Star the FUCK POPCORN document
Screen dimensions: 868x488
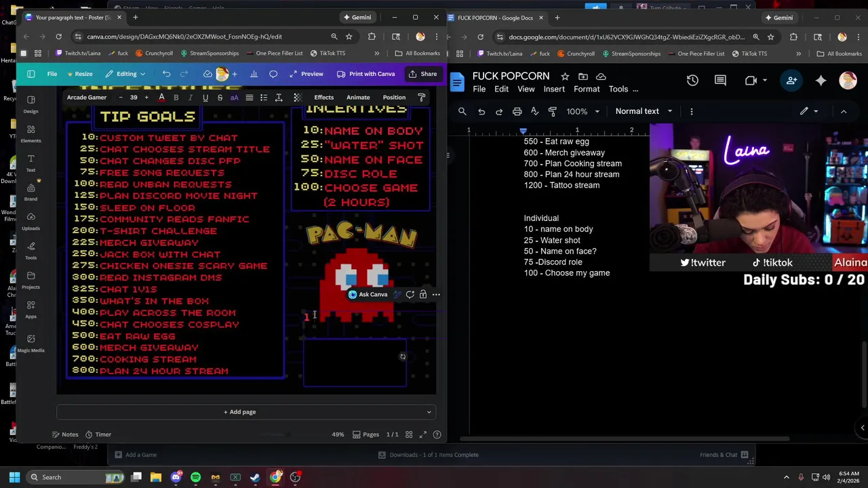click(x=564, y=77)
